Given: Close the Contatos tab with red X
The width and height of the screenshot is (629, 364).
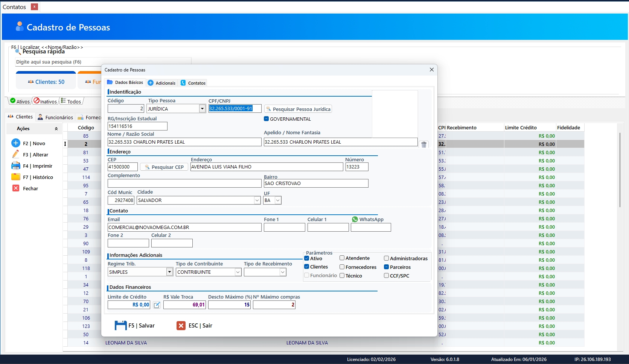Looking at the screenshot, I should click(34, 7).
